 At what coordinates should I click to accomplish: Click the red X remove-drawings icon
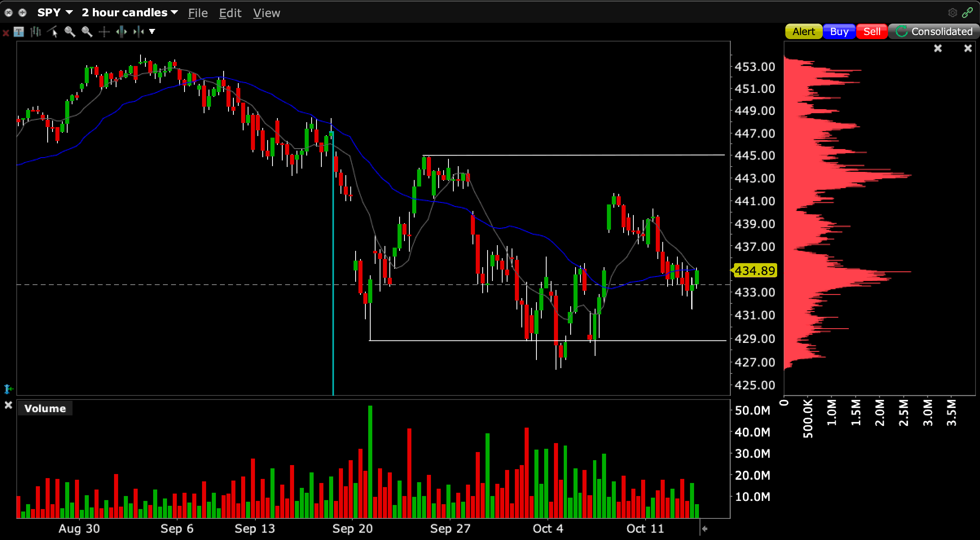[6, 33]
